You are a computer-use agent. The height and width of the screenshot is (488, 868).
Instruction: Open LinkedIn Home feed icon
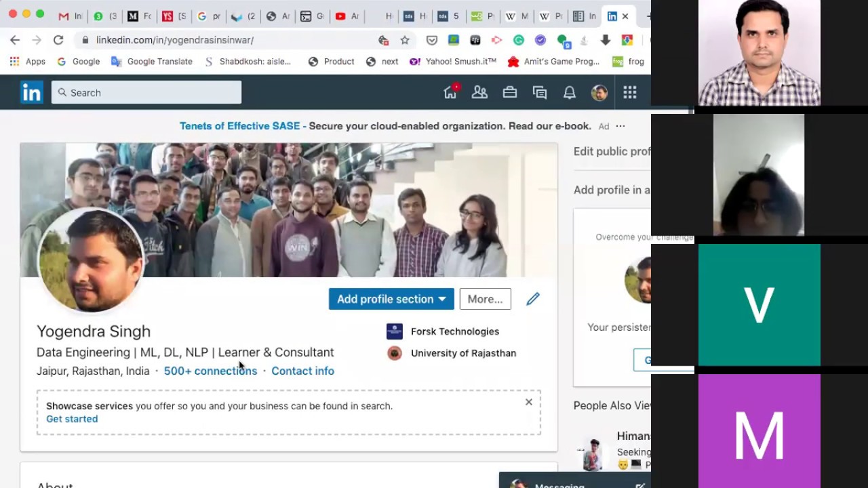click(450, 93)
